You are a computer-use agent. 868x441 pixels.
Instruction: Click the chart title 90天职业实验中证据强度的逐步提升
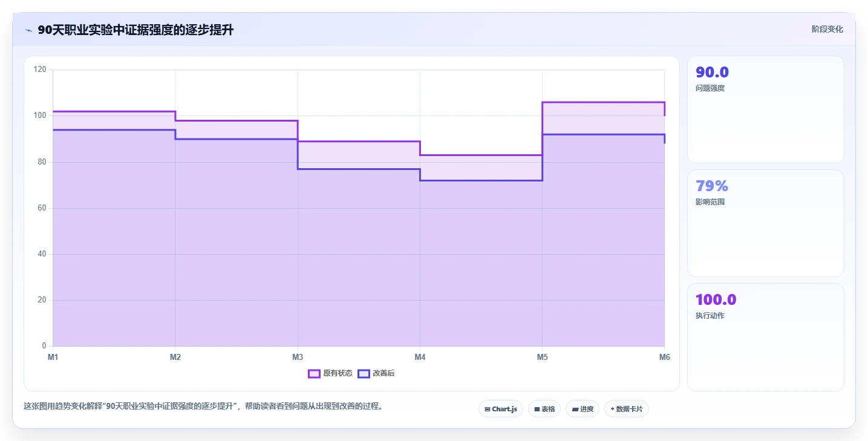pos(135,30)
